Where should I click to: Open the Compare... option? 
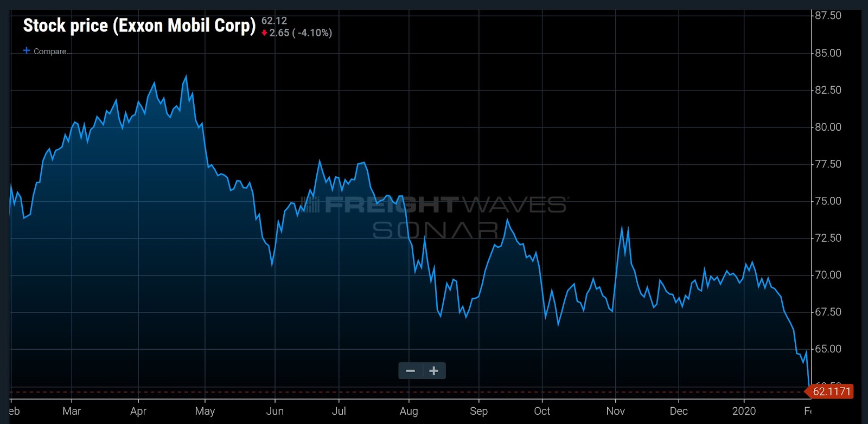coord(52,52)
